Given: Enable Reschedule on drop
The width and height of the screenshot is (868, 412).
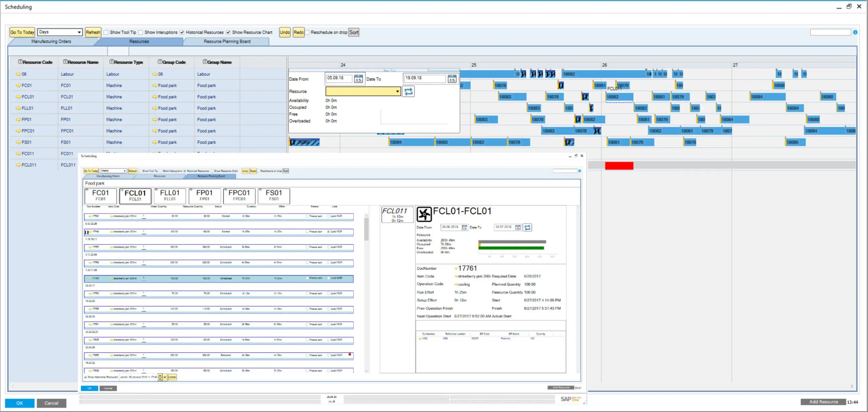Looking at the screenshot, I should click(307, 32).
